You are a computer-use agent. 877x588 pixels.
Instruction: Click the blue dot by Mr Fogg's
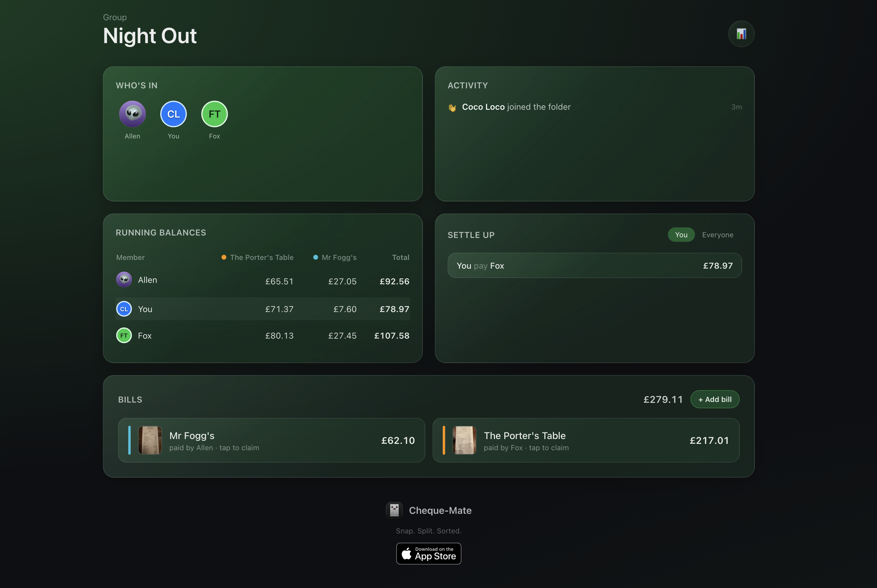point(316,257)
